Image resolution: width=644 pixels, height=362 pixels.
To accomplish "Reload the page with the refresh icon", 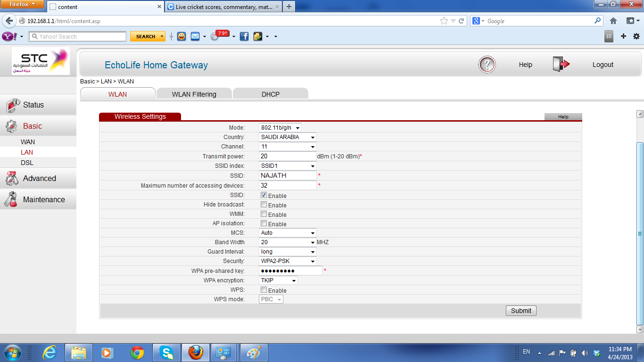I will [x=462, y=21].
